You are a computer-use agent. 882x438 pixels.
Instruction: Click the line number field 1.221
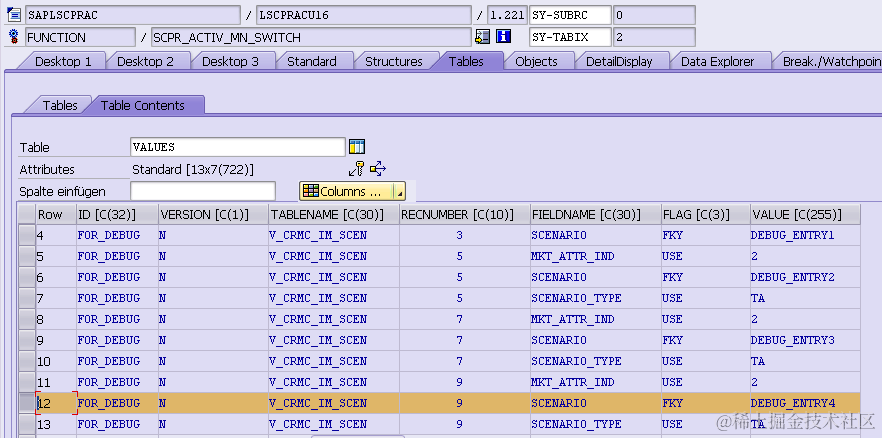tap(507, 15)
